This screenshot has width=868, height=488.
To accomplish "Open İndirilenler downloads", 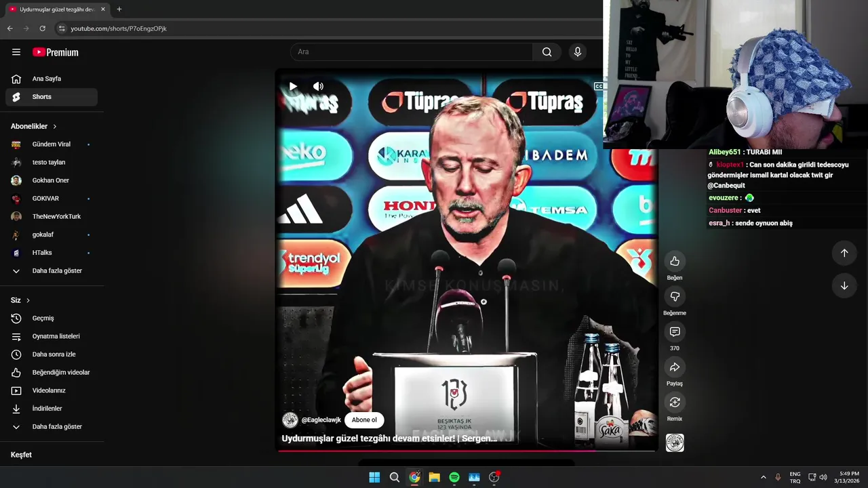I will 52,409.
